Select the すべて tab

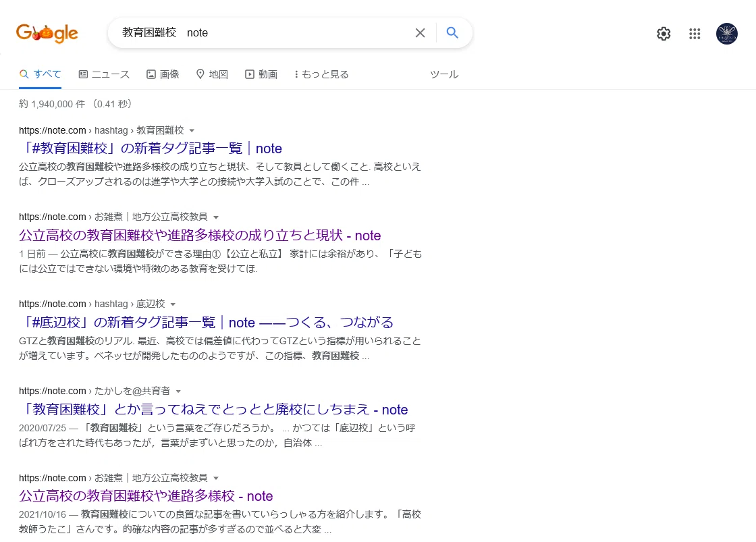[x=40, y=74]
